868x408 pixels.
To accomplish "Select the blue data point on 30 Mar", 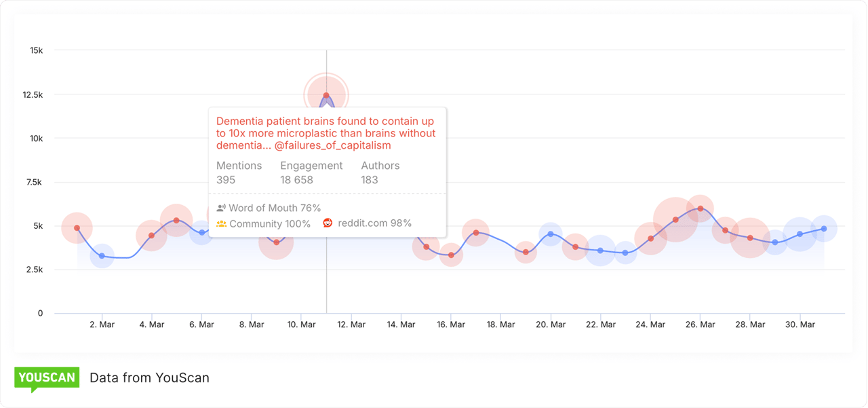I will pos(800,234).
